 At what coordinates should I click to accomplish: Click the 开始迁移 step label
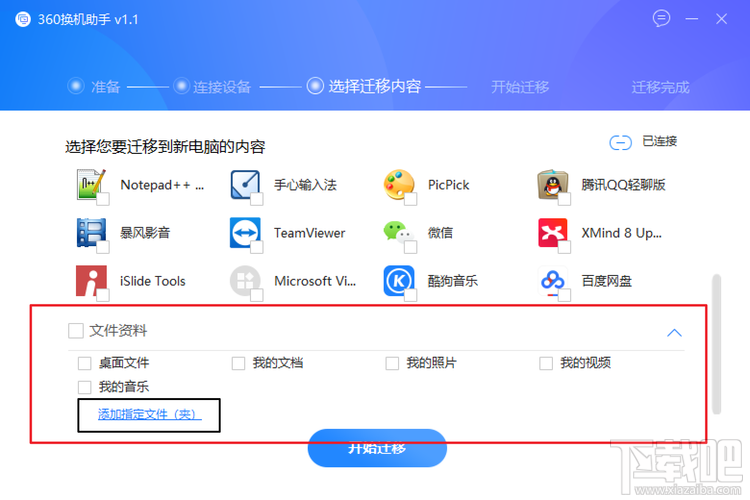(x=520, y=87)
